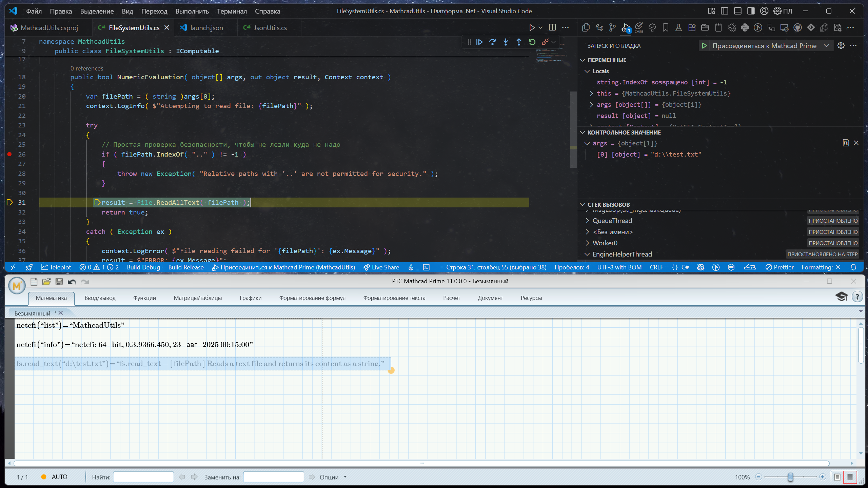
Task: Click the Step Over debug icon
Action: (x=492, y=42)
